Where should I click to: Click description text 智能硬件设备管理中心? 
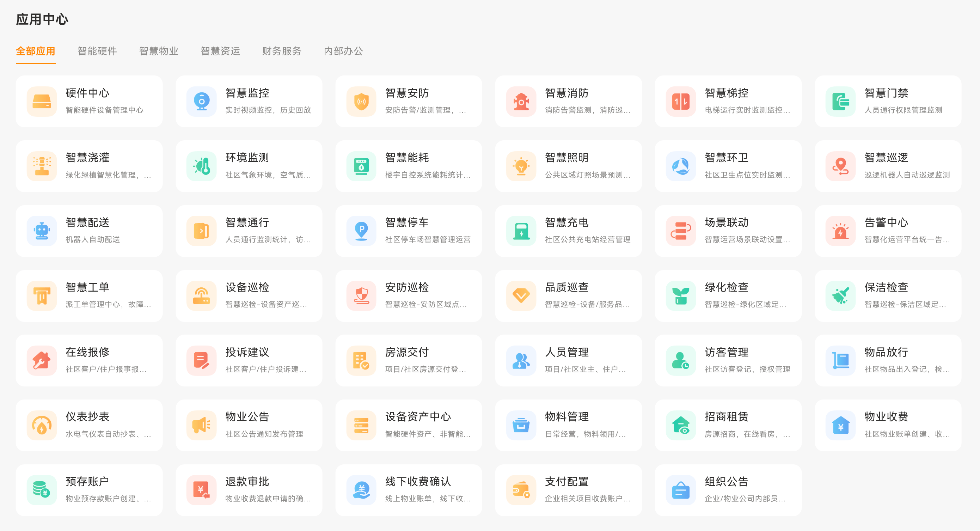pyautogui.click(x=105, y=110)
